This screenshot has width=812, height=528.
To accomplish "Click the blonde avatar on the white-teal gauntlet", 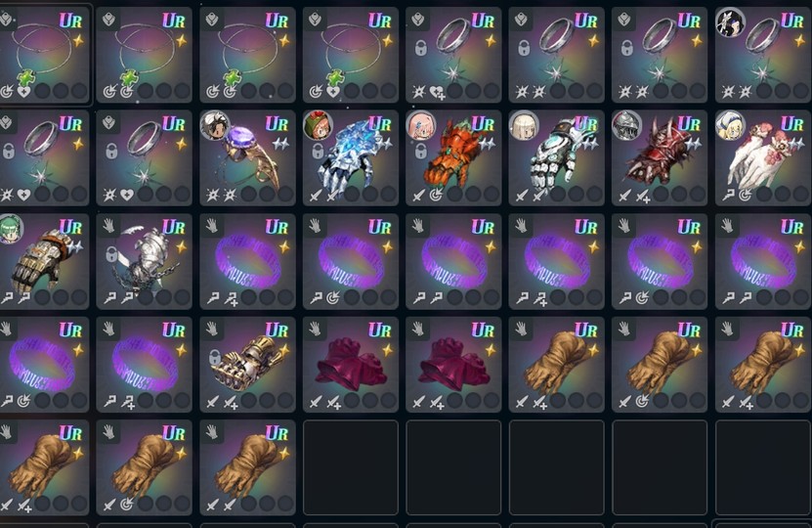I will [524, 126].
